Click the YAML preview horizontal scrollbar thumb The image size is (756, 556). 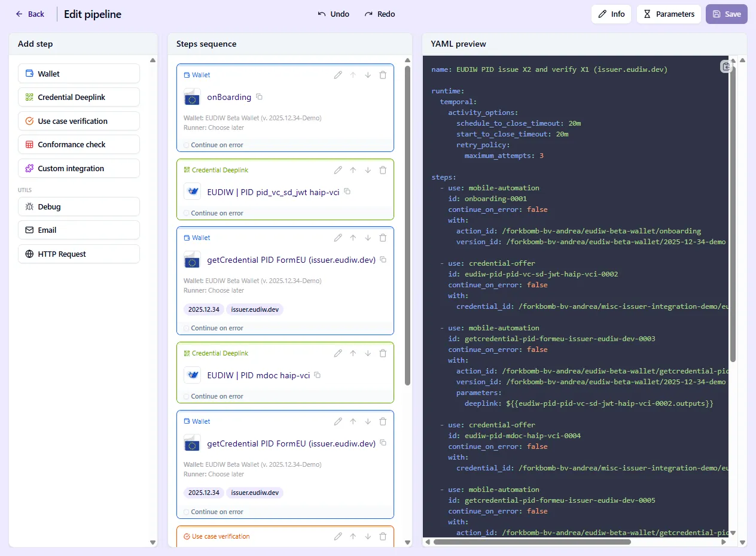pos(532,542)
